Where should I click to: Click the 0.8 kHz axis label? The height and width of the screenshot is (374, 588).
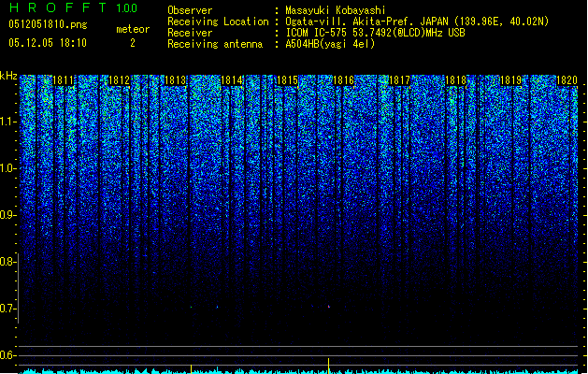point(7,262)
